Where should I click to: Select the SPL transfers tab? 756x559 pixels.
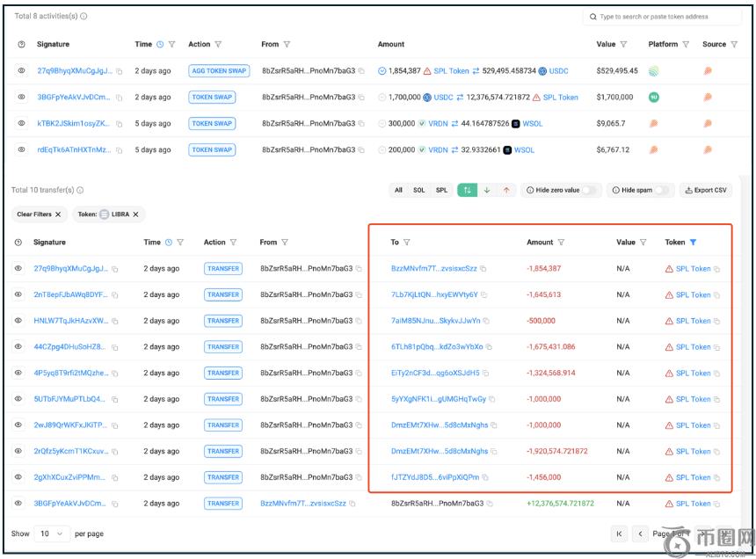[442, 190]
